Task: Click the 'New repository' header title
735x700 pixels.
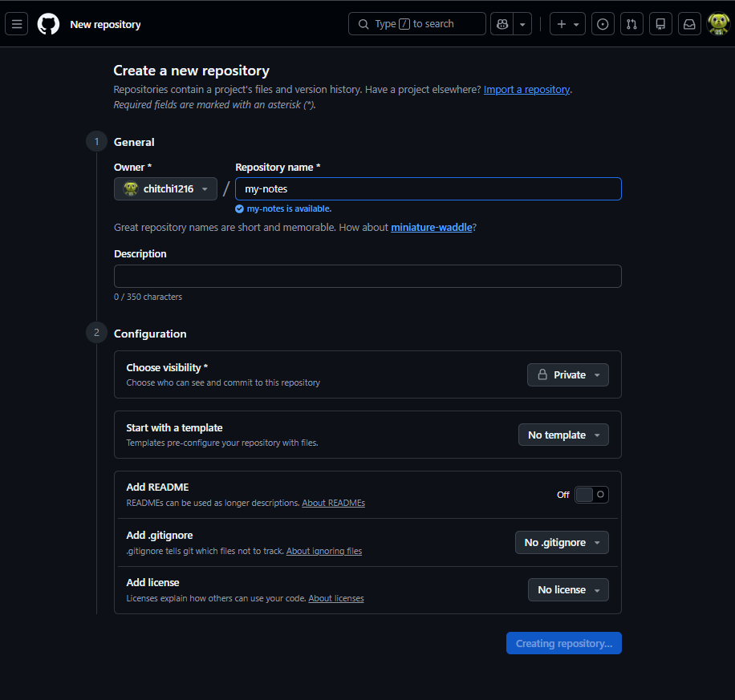Action: pos(105,24)
